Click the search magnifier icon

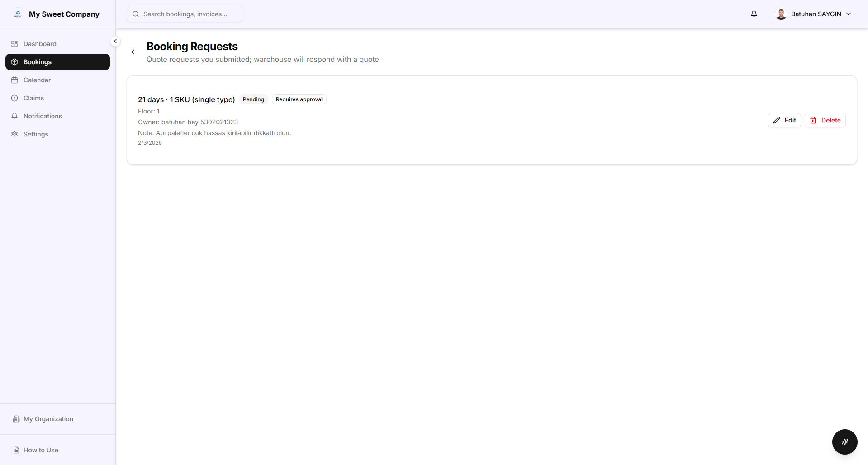(x=136, y=14)
